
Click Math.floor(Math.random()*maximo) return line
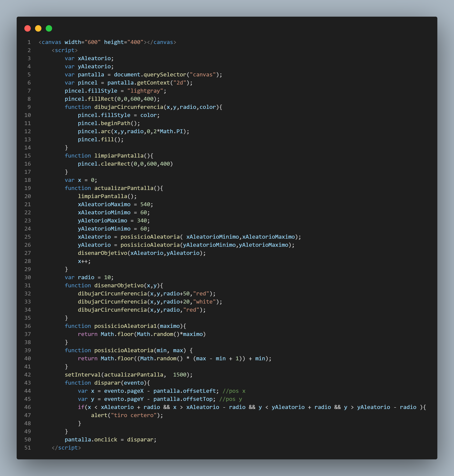coord(142,334)
